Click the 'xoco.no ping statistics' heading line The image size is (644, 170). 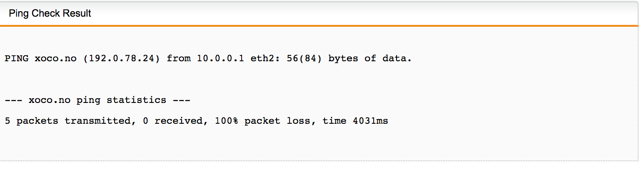pyautogui.click(x=97, y=100)
